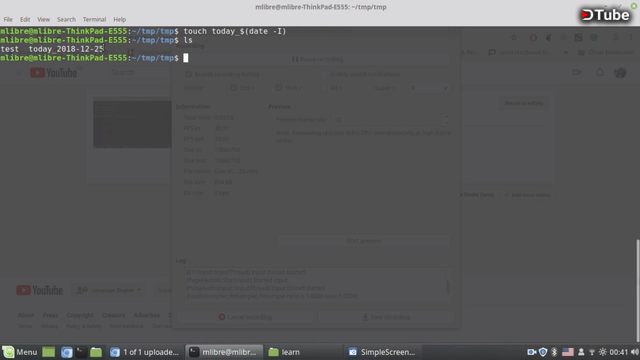Click the screen recorder tray icon

[x=531, y=352]
